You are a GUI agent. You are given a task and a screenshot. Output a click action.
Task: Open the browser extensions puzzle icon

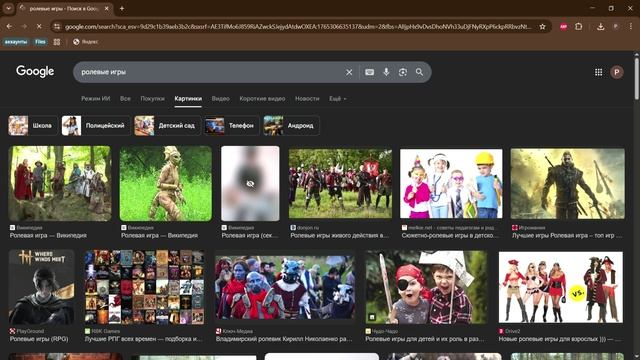click(x=578, y=27)
